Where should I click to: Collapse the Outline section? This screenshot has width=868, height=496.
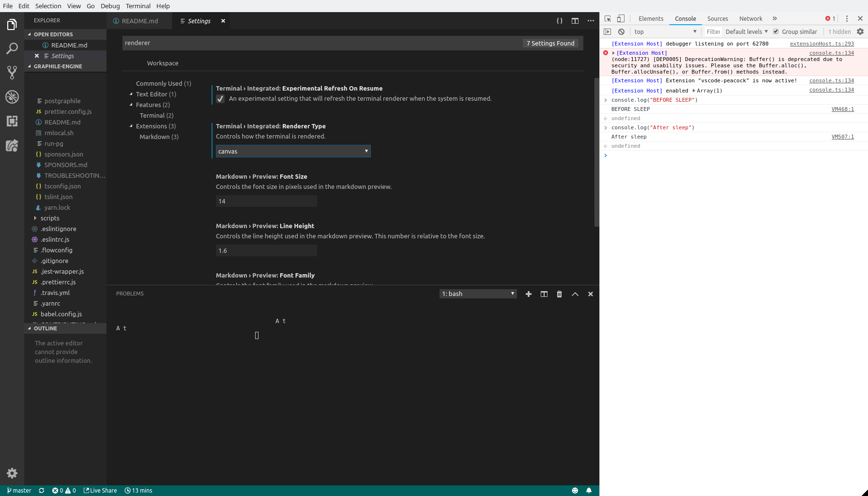(65, 328)
